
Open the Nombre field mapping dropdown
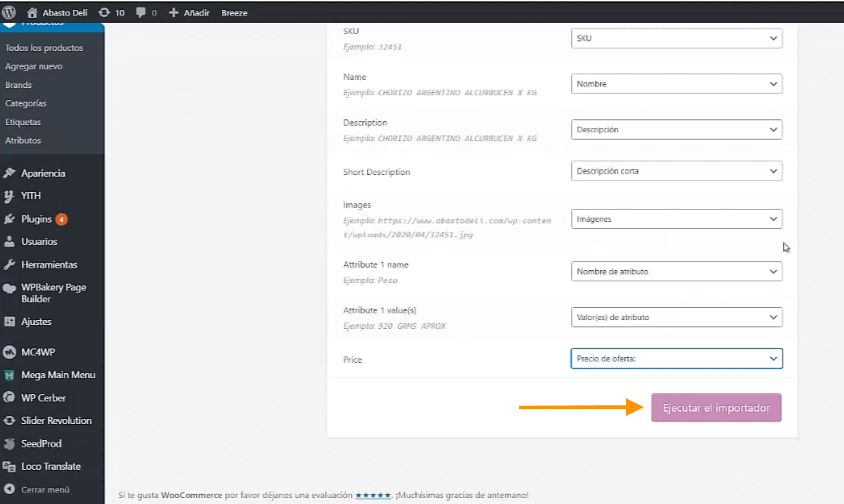point(676,84)
